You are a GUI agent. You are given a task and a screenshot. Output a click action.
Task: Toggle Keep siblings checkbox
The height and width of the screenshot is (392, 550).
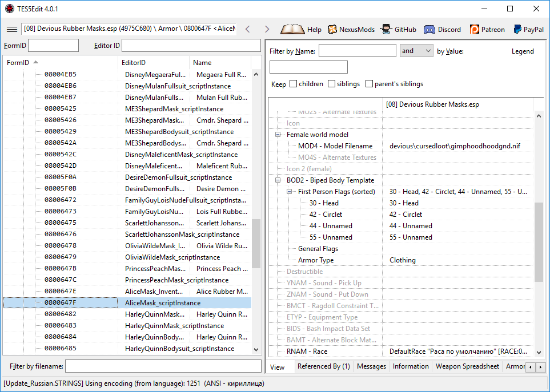tap(331, 84)
